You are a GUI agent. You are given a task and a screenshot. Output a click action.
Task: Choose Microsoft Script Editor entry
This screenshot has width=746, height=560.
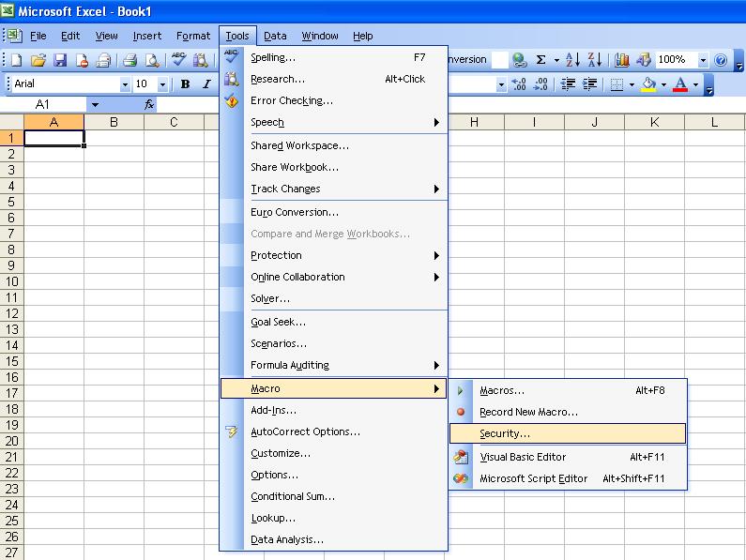[x=568, y=478]
